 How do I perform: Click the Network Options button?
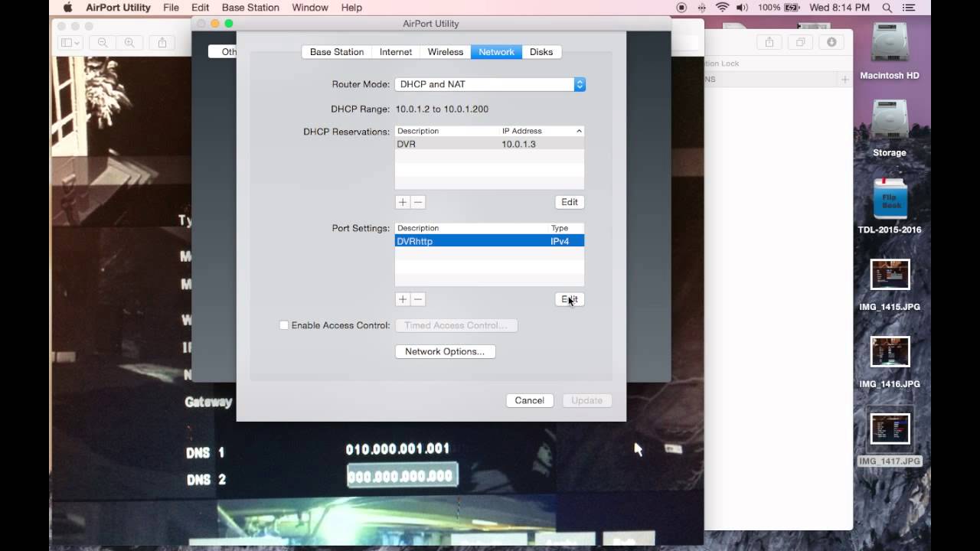tap(445, 351)
